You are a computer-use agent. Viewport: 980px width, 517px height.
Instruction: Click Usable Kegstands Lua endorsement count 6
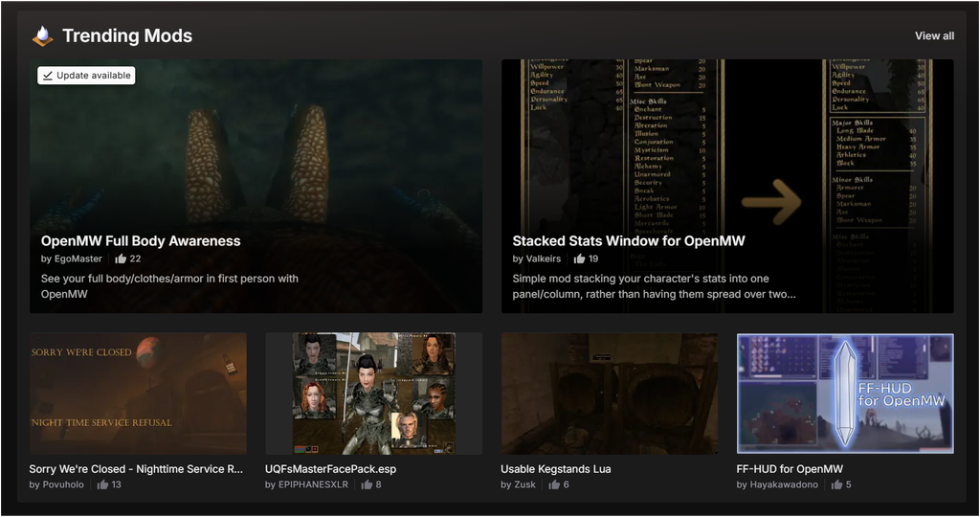567,484
